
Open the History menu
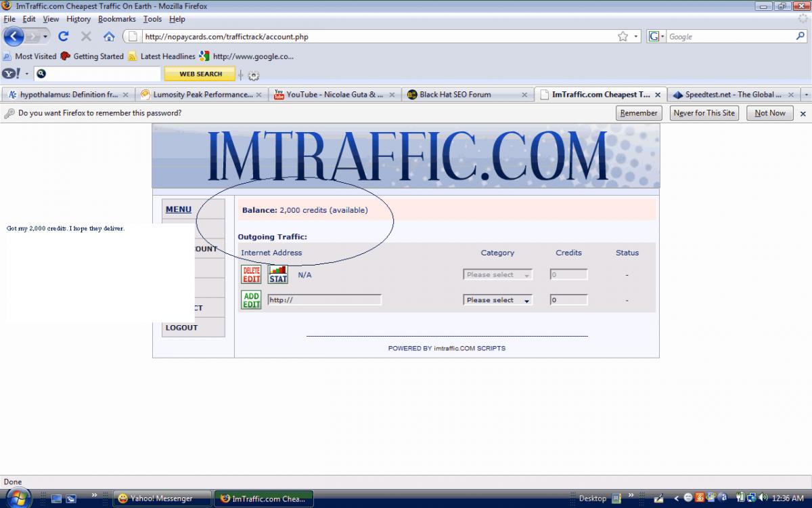pyautogui.click(x=78, y=19)
